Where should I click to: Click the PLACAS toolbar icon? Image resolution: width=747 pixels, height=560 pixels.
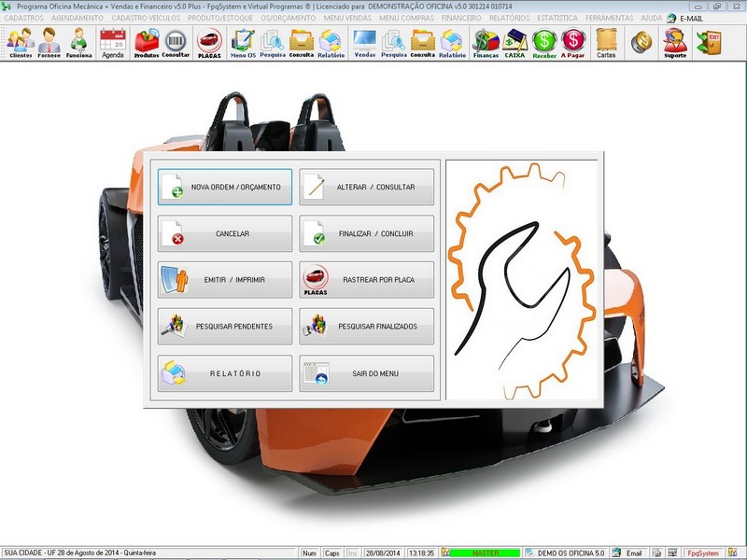point(209,42)
